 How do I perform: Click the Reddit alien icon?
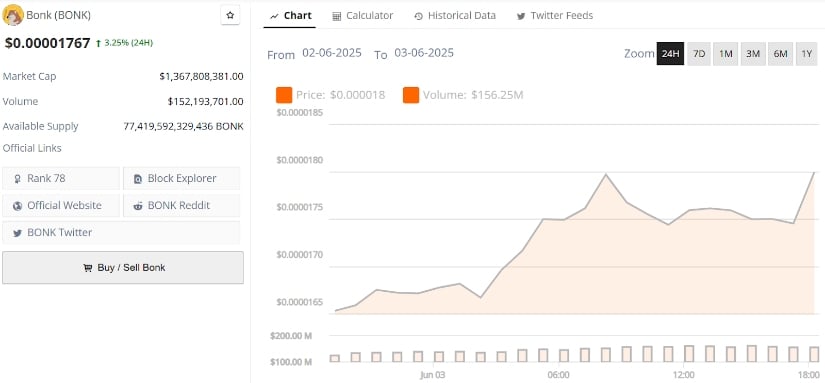pyautogui.click(x=138, y=206)
